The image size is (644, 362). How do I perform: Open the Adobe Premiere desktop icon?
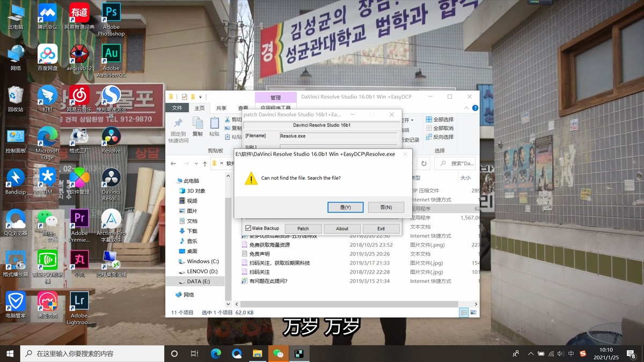coord(79,226)
